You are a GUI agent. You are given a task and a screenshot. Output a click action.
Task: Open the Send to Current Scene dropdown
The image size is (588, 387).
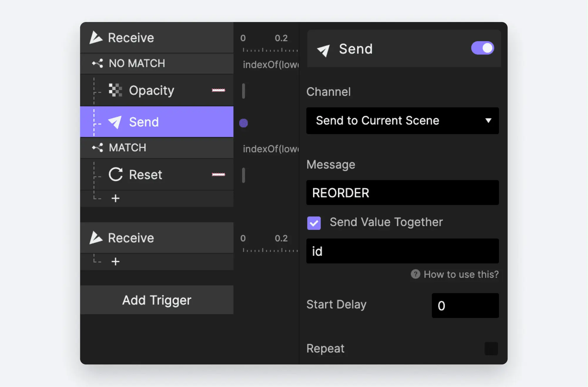click(402, 121)
